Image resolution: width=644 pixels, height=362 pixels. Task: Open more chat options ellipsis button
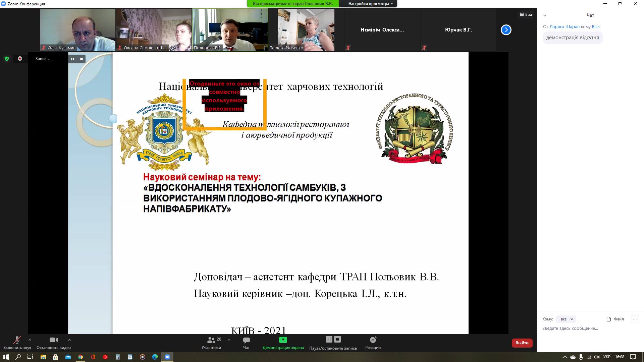[635, 319]
